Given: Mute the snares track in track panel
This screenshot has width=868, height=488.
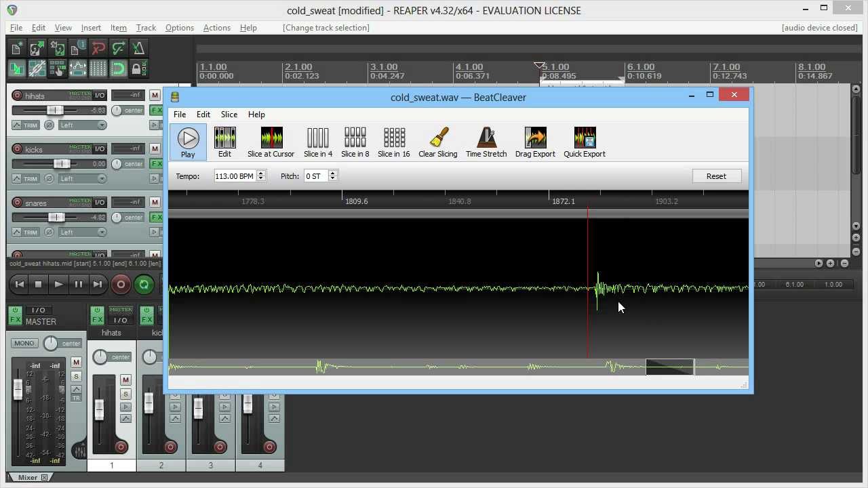Looking at the screenshot, I should 155,203.
